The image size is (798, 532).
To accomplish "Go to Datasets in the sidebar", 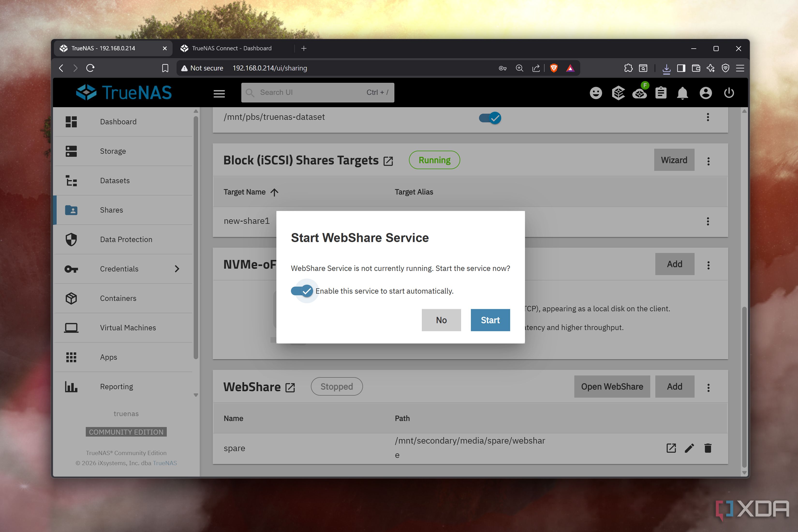I will (123, 180).
